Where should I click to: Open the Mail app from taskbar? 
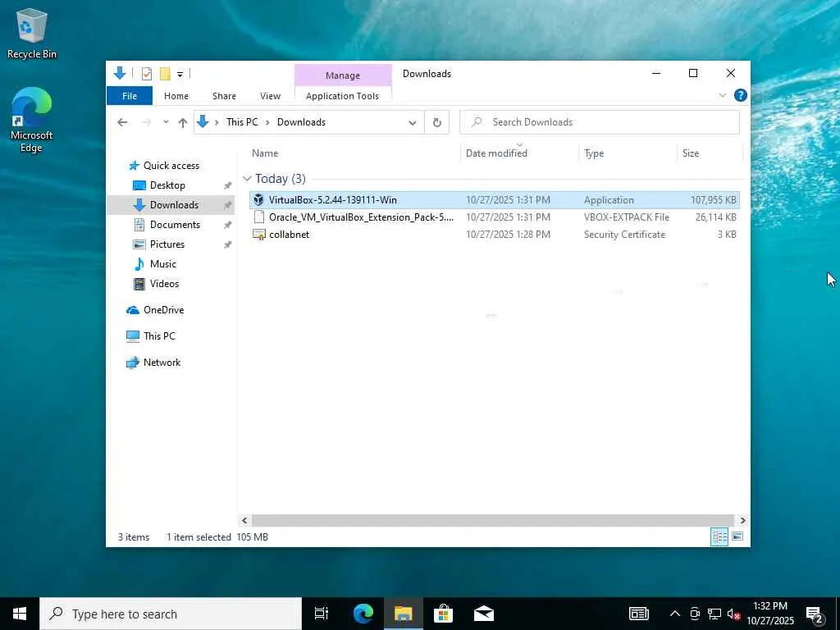point(484,614)
